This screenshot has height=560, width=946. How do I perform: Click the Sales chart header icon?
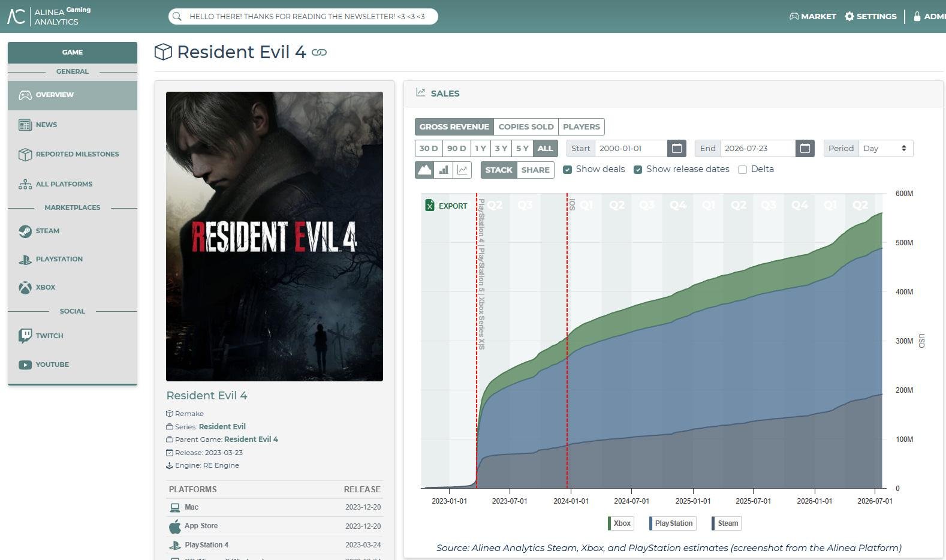point(421,93)
